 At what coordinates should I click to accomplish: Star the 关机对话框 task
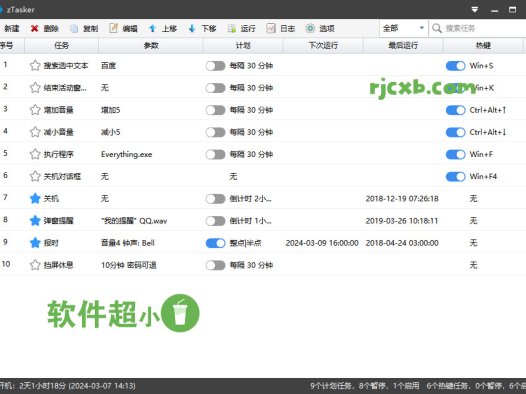coord(35,176)
